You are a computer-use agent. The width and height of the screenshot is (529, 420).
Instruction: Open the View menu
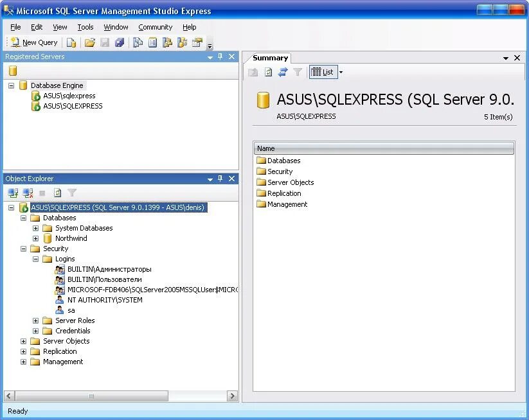pyautogui.click(x=60, y=27)
